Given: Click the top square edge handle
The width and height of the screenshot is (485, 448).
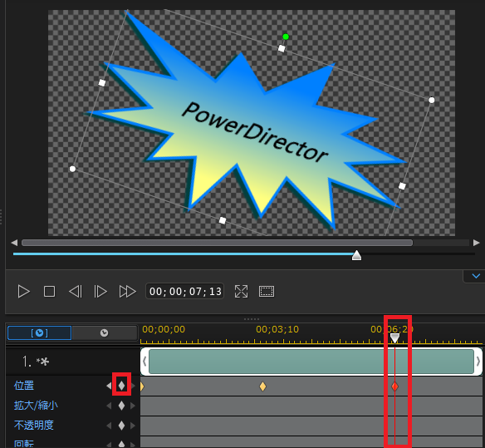Looking at the screenshot, I should coord(282,48).
